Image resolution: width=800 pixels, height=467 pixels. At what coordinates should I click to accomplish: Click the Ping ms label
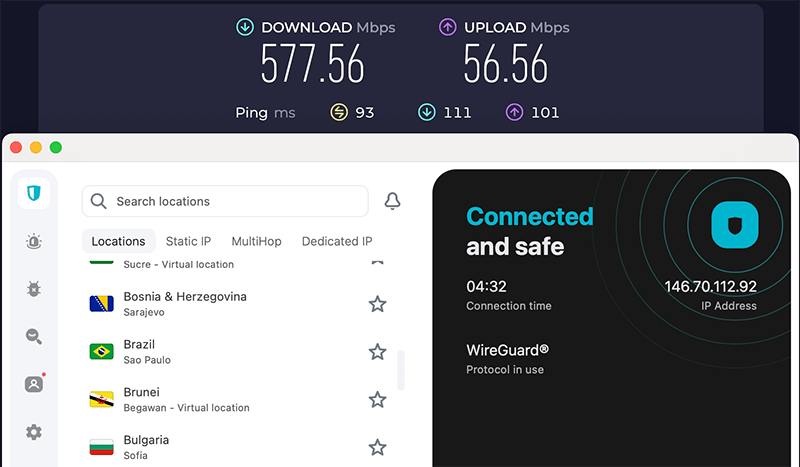(265, 112)
